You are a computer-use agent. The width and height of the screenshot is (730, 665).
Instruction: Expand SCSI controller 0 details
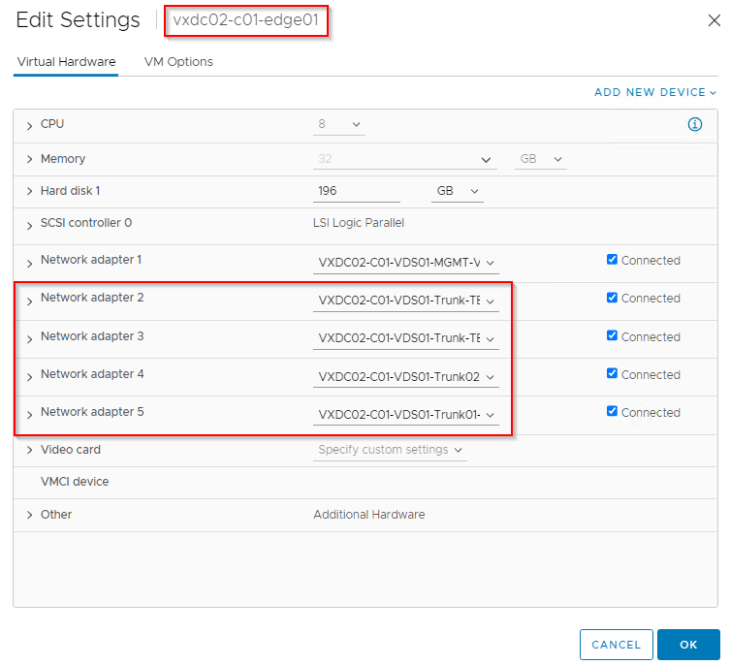point(29,226)
